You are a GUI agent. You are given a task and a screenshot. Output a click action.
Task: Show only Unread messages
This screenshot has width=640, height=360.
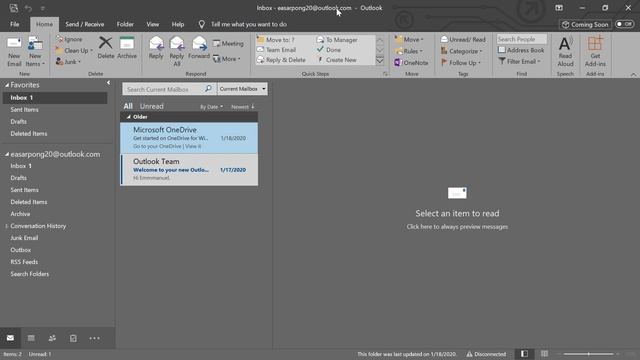151,106
